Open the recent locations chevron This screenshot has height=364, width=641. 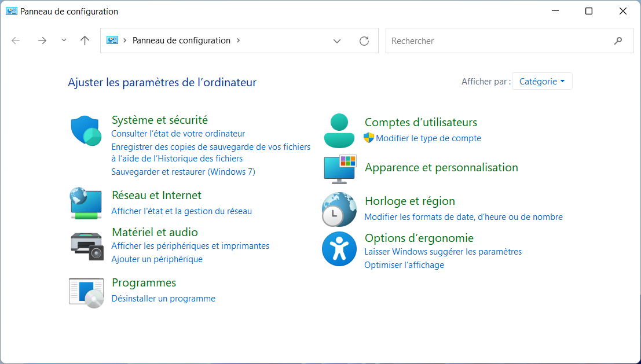click(64, 40)
